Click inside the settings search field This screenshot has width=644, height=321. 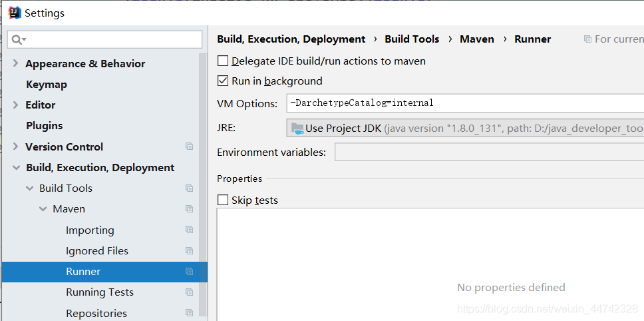tap(104, 39)
